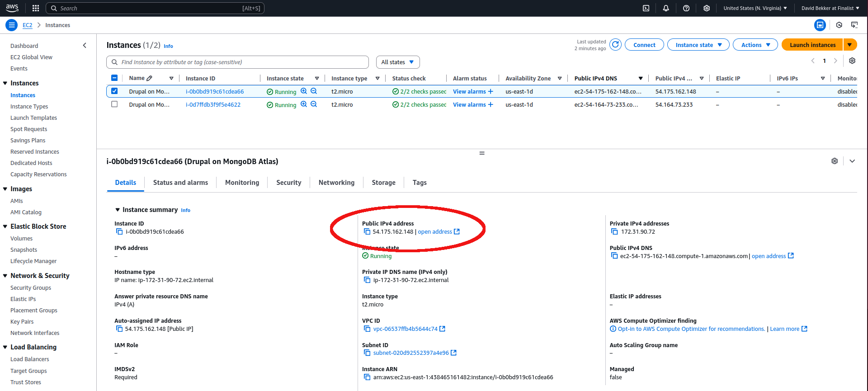Click open address beside Public IPv4 address
Screen dimensions: 868x391
(439, 231)
